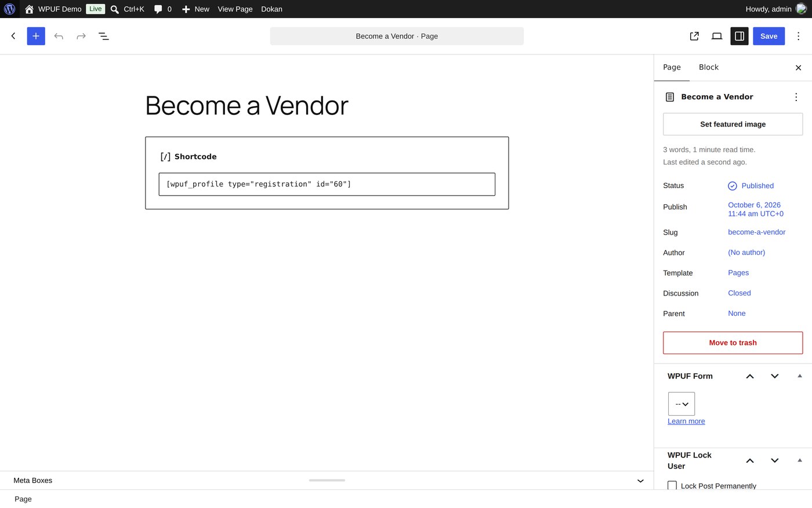Screen dimensions: 812x508
Task: Open page actions menu beside Become a Vendor
Action: [796, 97]
